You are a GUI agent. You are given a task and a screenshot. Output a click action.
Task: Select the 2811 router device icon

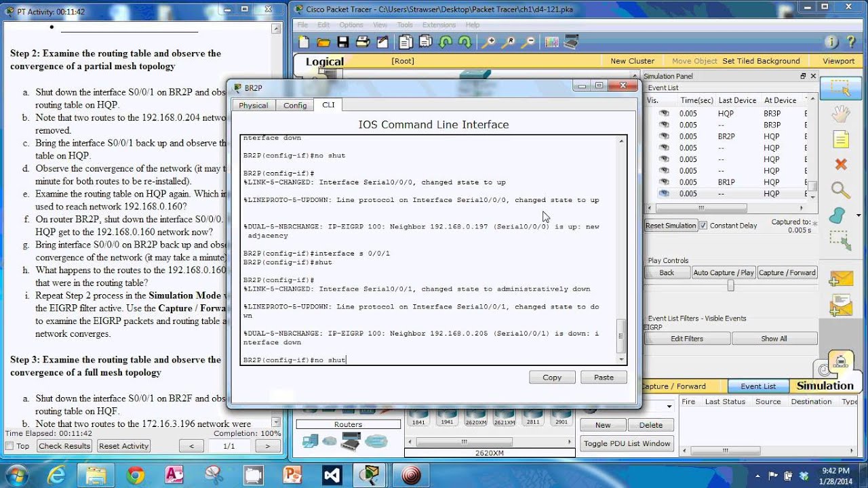[x=533, y=415]
